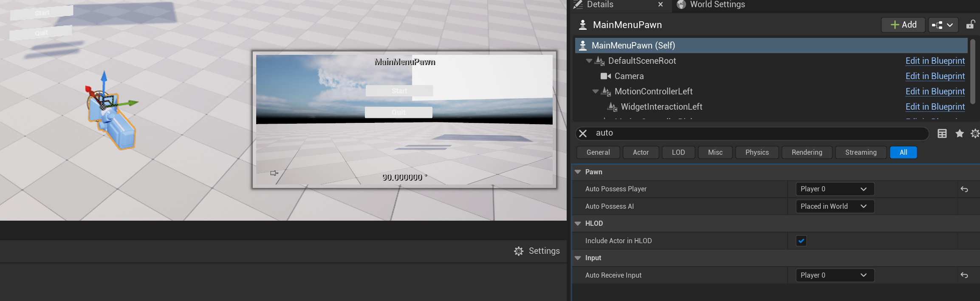Filter by General category

click(x=598, y=153)
